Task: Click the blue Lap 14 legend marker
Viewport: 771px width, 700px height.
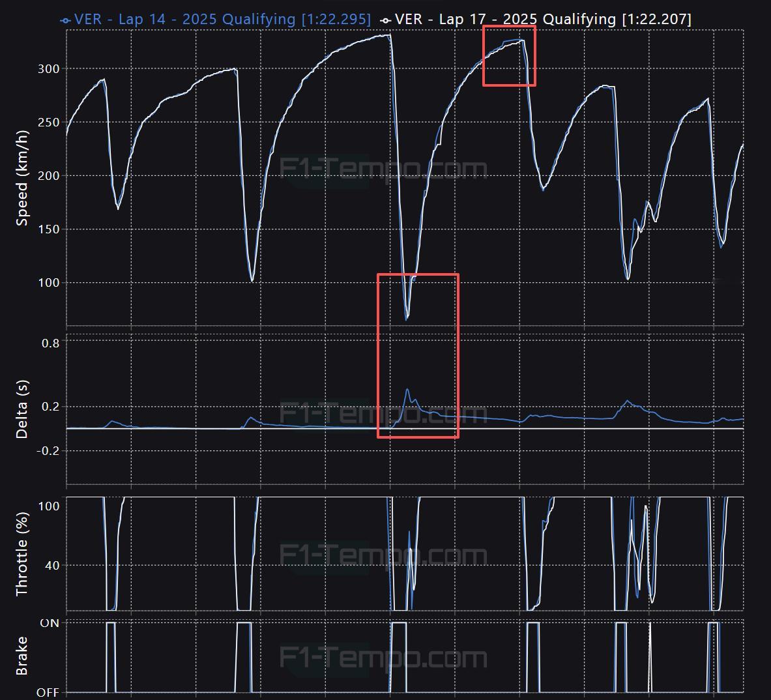Action: (x=65, y=21)
